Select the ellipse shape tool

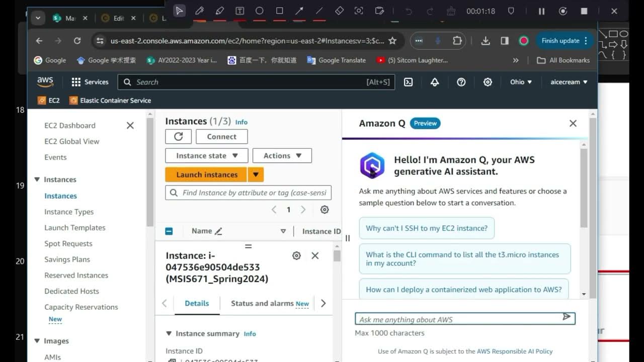pos(259,11)
